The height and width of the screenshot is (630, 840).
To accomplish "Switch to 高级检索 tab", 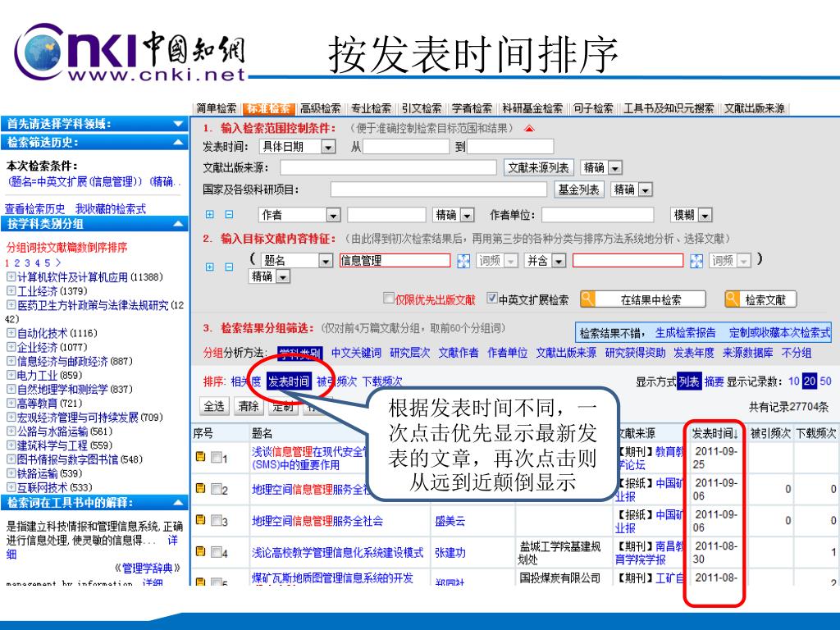I will tap(320, 109).
